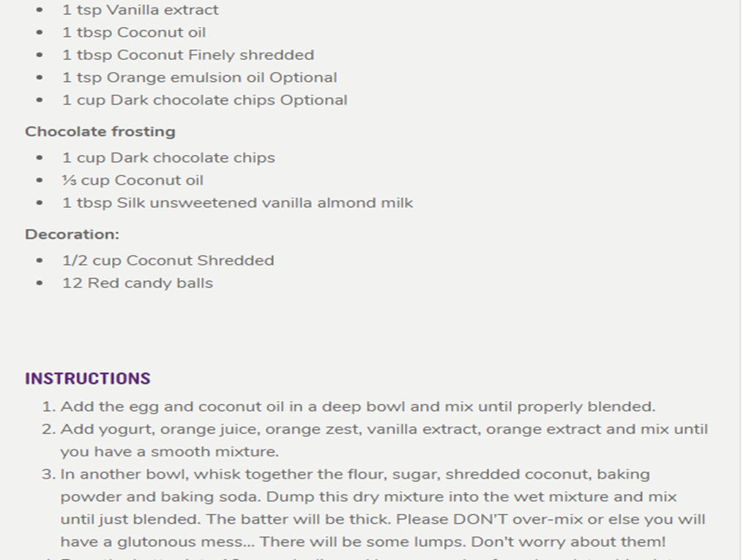Click the DON'T over-mix warning text
This screenshot has width=746, height=560.
tap(518, 519)
